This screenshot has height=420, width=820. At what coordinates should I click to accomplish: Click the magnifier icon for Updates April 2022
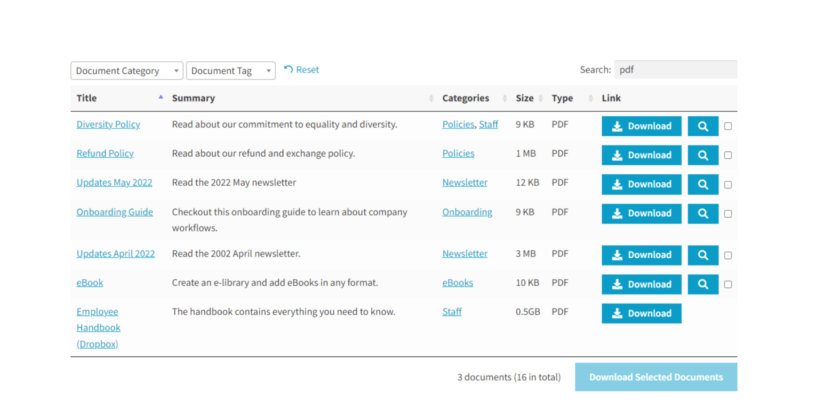(703, 255)
